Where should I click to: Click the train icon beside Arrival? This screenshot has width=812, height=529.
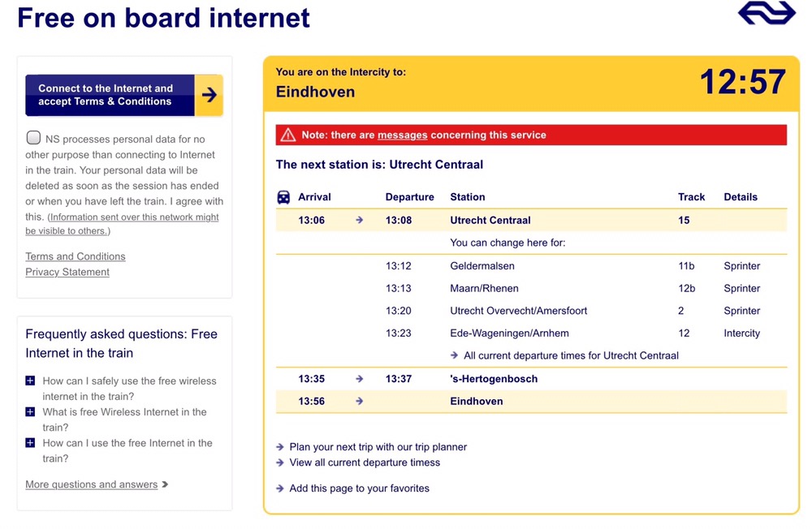tap(283, 197)
